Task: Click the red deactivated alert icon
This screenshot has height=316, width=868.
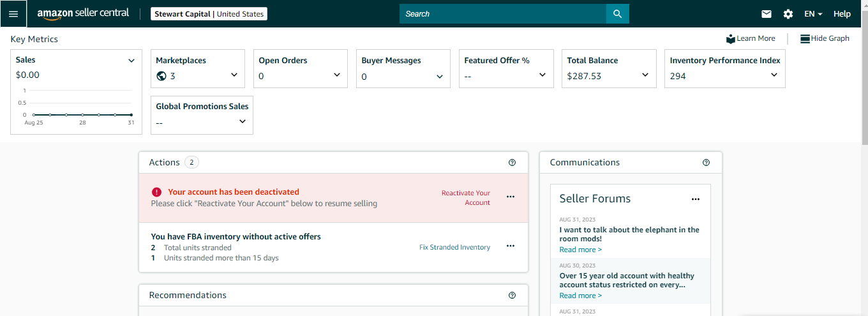Action: pyautogui.click(x=156, y=192)
